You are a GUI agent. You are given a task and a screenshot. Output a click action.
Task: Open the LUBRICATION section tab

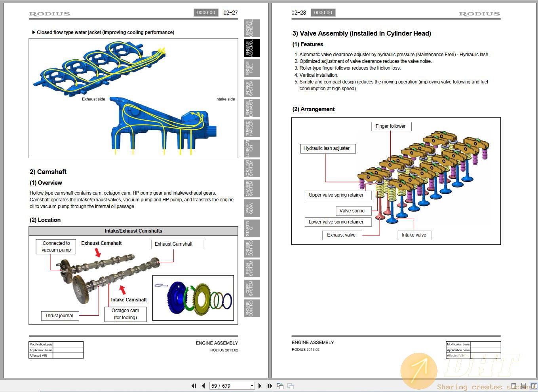252,148
